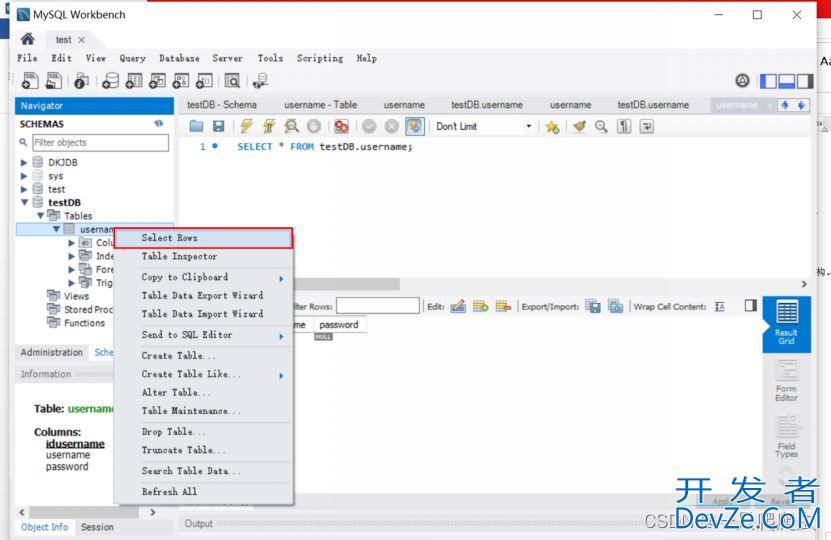Switch to Administration tab
The width and height of the screenshot is (831, 540).
tap(51, 352)
